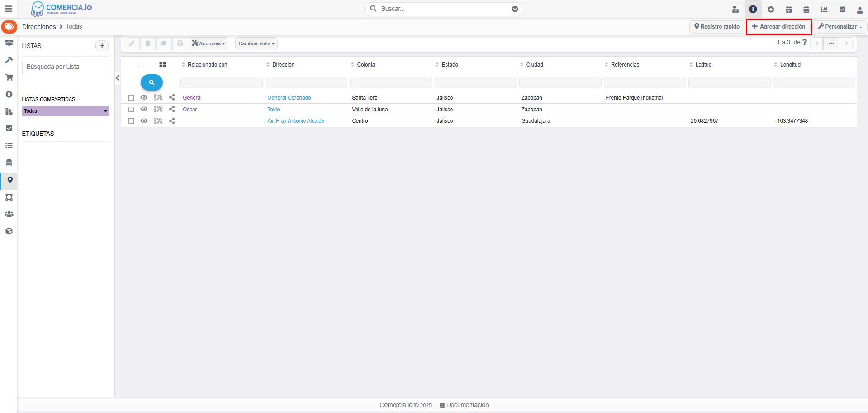This screenshot has width=868, height=413.
Task: Open the General related link
Action: 192,98
